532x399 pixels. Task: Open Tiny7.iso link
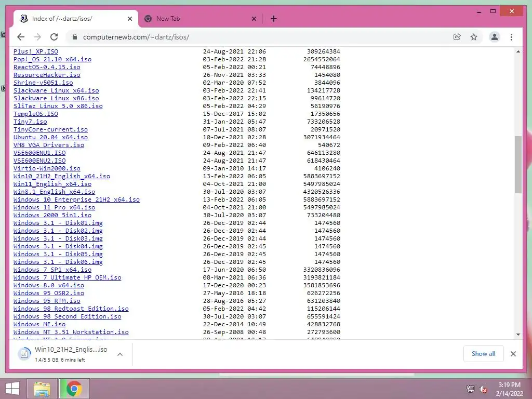pos(30,122)
